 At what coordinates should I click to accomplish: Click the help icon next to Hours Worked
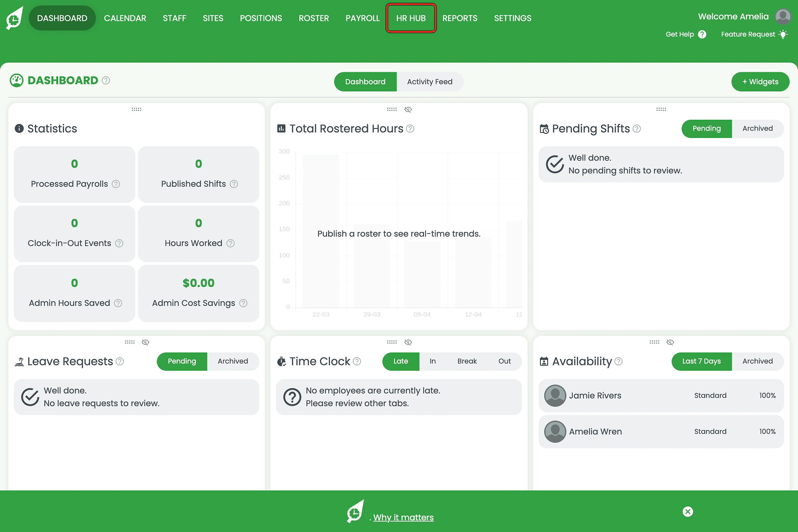coord(231,243)
